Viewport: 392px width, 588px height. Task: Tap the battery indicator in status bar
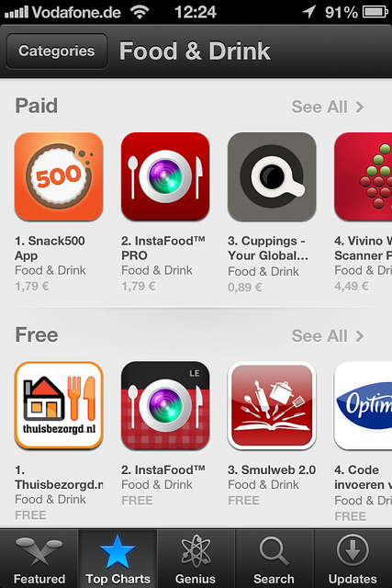(375, 12)
